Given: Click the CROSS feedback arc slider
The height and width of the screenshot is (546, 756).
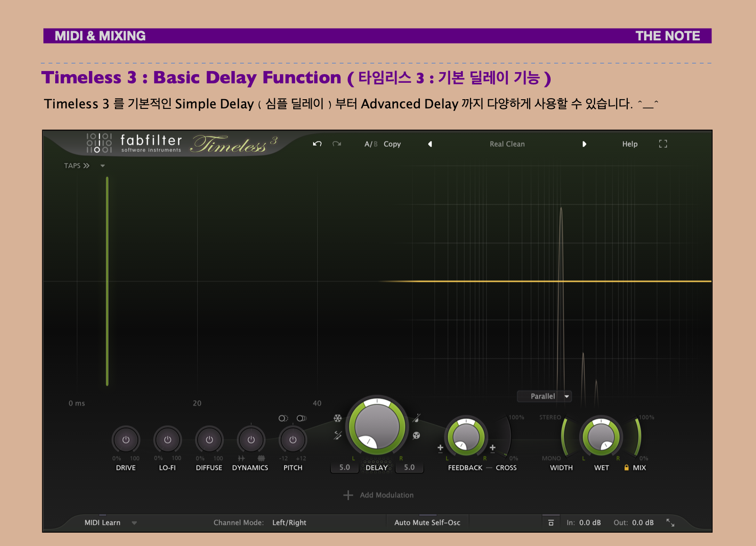Looking at the screenshot, I should 507,436.
